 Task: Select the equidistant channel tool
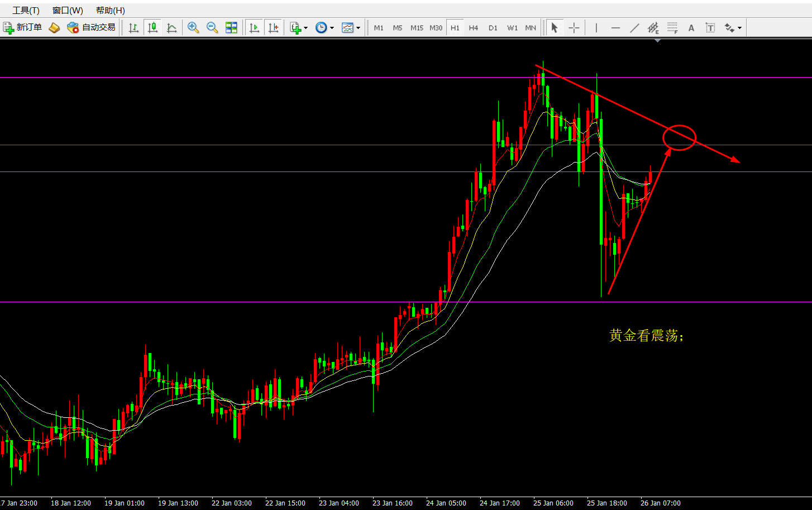coord(653,27)
